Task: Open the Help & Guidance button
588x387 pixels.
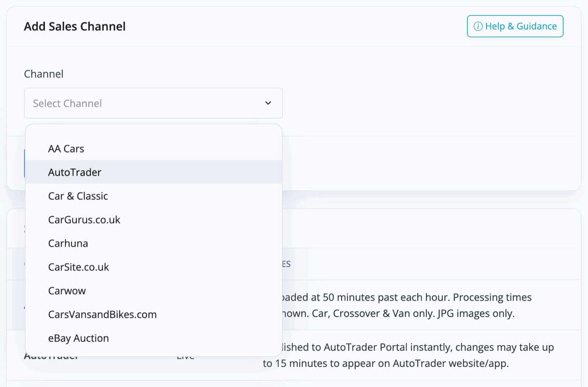Action: point(515,26)
